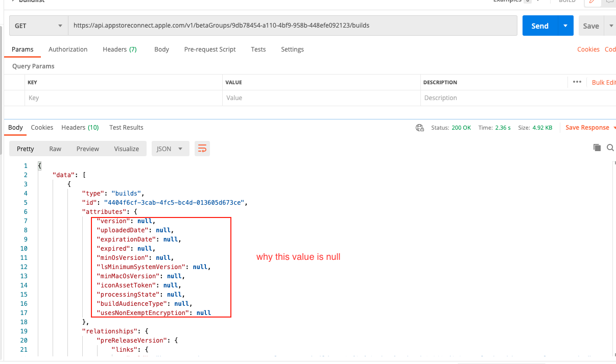This screenshot has height=364, width=616.
Task: Open the response Test Results tab
Action: coord(126,128)
